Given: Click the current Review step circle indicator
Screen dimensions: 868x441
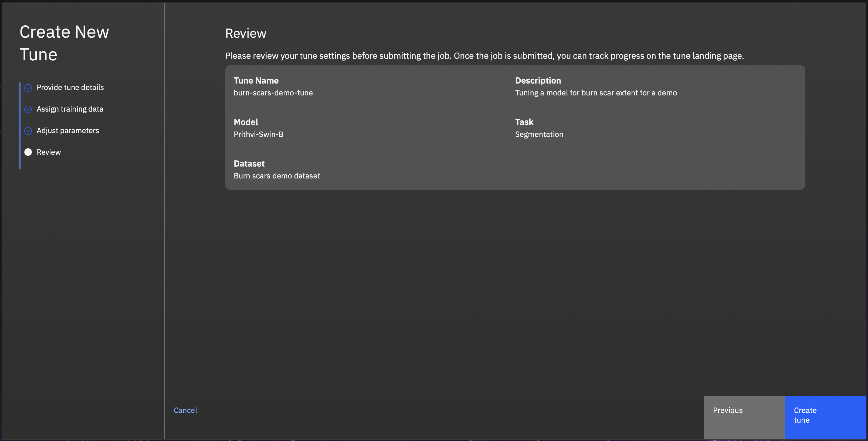Looking at the screenshot, I should (28, 152).
